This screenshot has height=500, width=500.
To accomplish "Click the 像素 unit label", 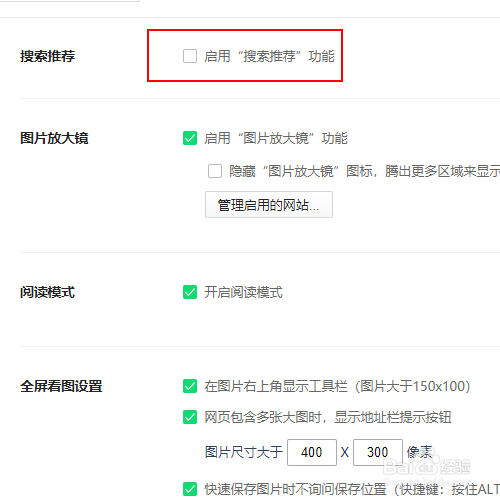I will tap(419, 452).
